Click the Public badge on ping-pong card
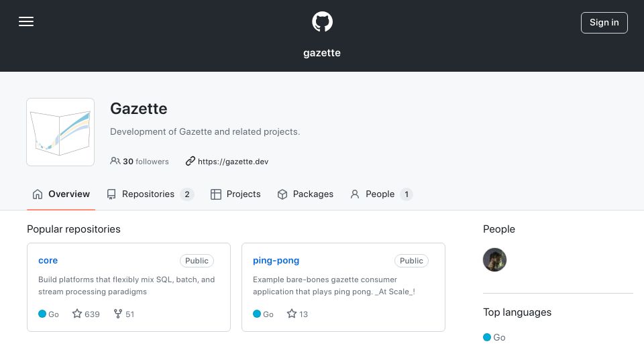The image size is (644, 362). coord(411,261)
